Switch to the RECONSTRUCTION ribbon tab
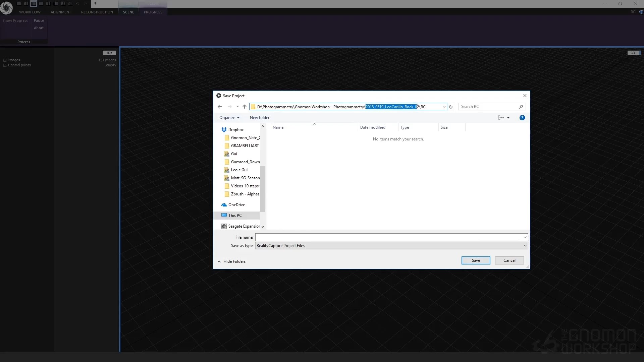644x362 pixels. [97, 12]
